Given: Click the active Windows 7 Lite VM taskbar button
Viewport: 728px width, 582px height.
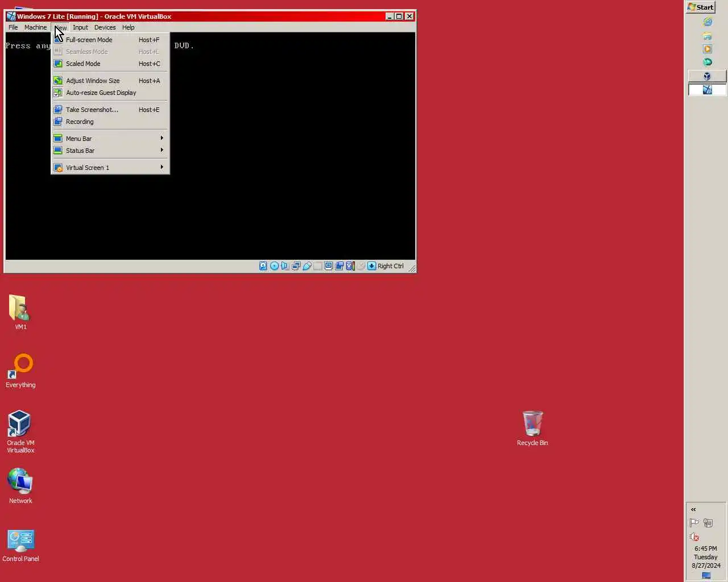Looking at the screenshot, I should click(x=707, y=89).
